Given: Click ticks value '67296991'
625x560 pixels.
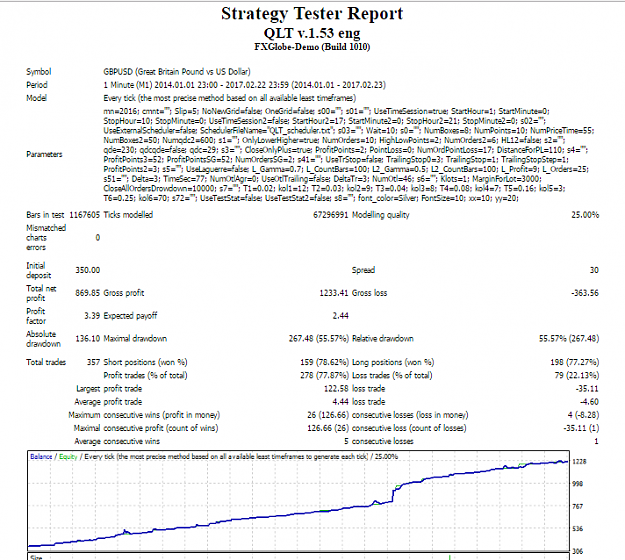Looking at the screenshot, I should pyautogui.click(x=330, y=215).
